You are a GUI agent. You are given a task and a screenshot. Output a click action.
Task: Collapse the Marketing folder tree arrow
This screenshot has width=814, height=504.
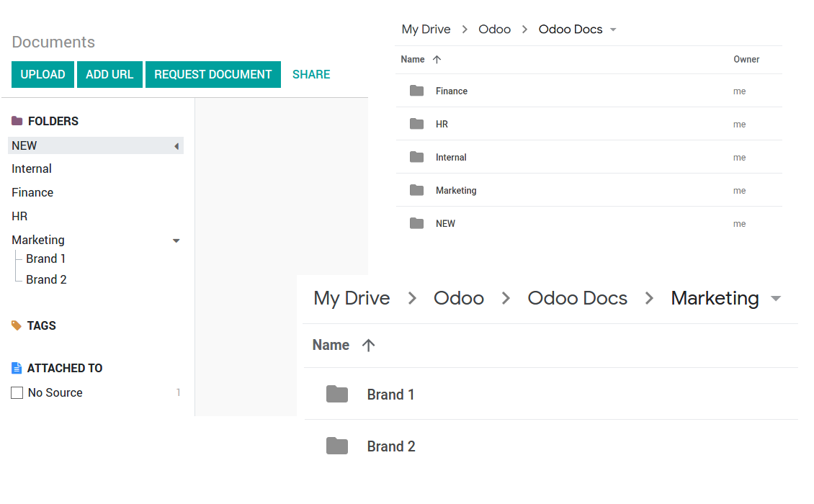(176, 241)
